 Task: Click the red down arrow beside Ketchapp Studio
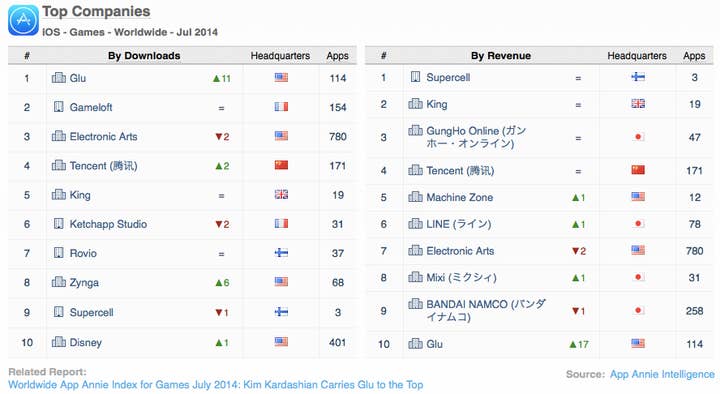(219, 225)
